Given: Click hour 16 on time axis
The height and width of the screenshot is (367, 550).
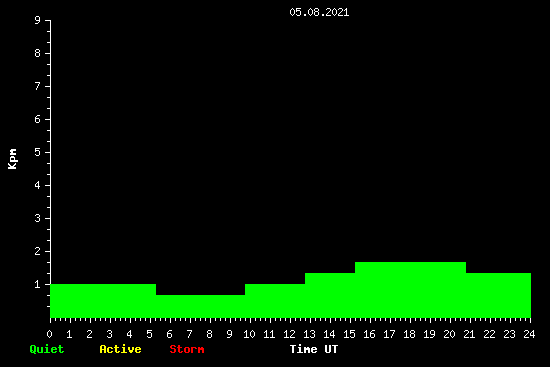Looking at the screenshot, I should (369, 334).
